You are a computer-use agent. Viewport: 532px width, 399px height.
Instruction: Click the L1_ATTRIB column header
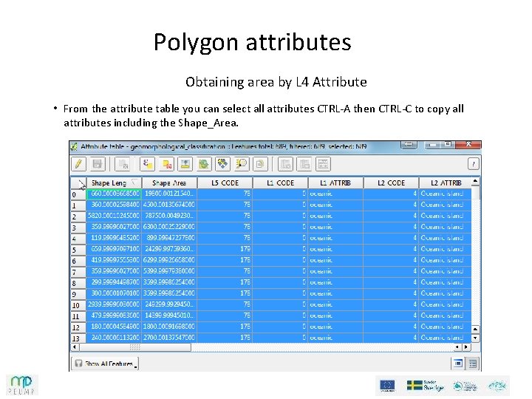335,183
